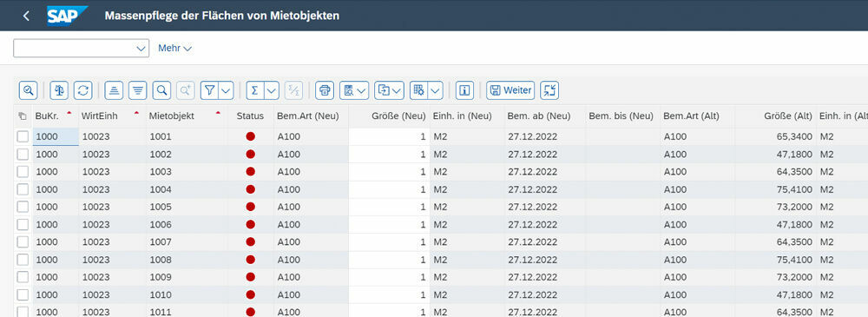Open the filter options dropdown arrow
This screenshot has height=317, width=868.
(227, 90)
